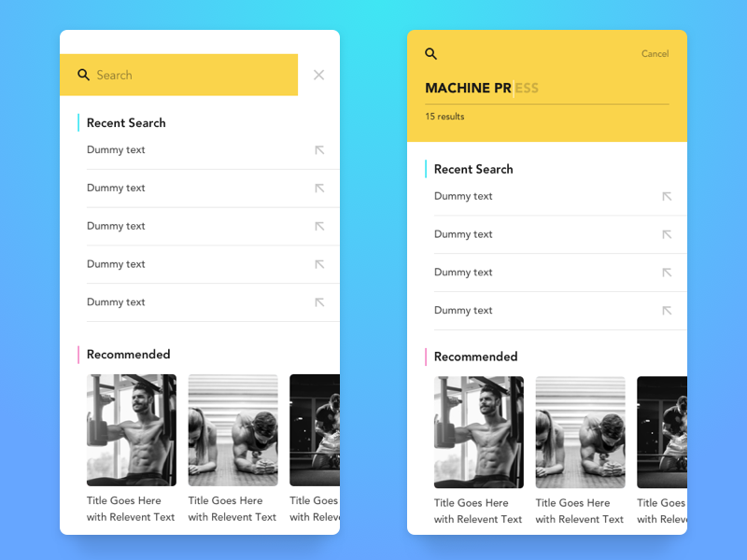Click the magnifier icon in left Search bar
The width and height of the screenshot is (747, 560).
point(83,75)
